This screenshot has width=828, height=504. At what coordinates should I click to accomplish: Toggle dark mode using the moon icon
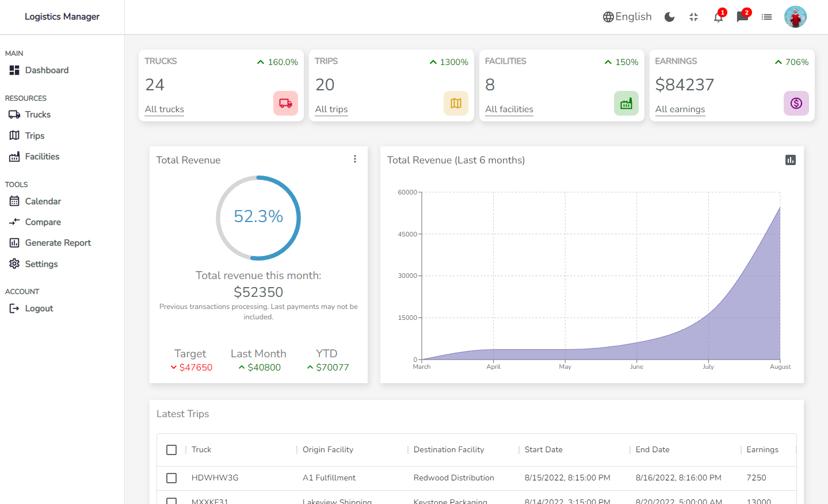[x=669, y=17]
